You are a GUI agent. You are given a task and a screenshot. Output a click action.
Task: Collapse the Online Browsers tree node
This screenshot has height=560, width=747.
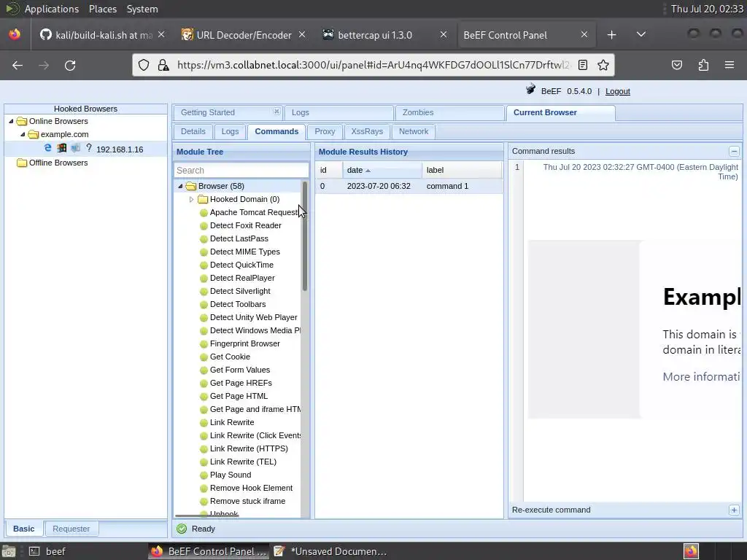point(11,121)
